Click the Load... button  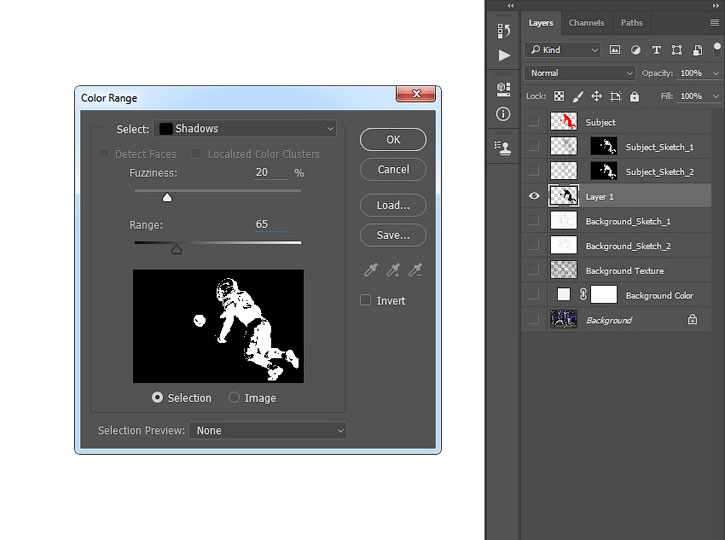[x=393, y=205]
